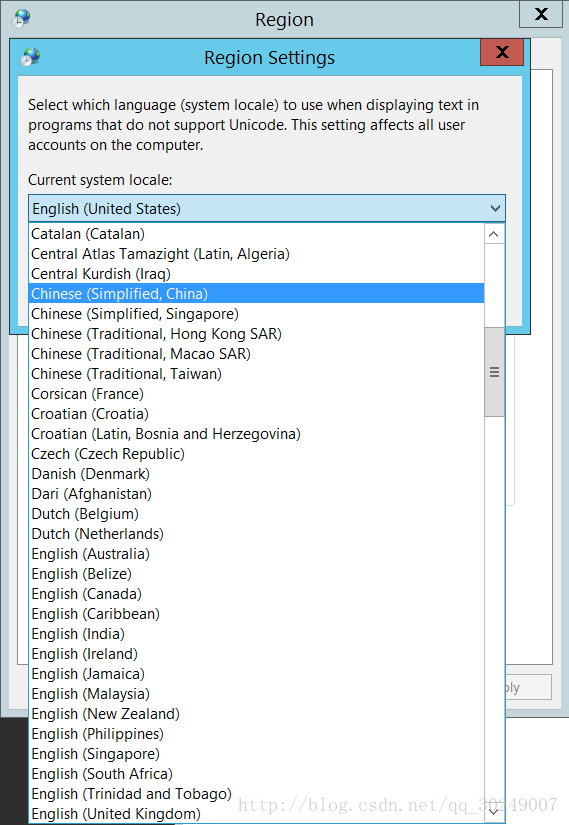Click the locale list scrollbar thumb
569x825 pixels.
coord(494,373)
